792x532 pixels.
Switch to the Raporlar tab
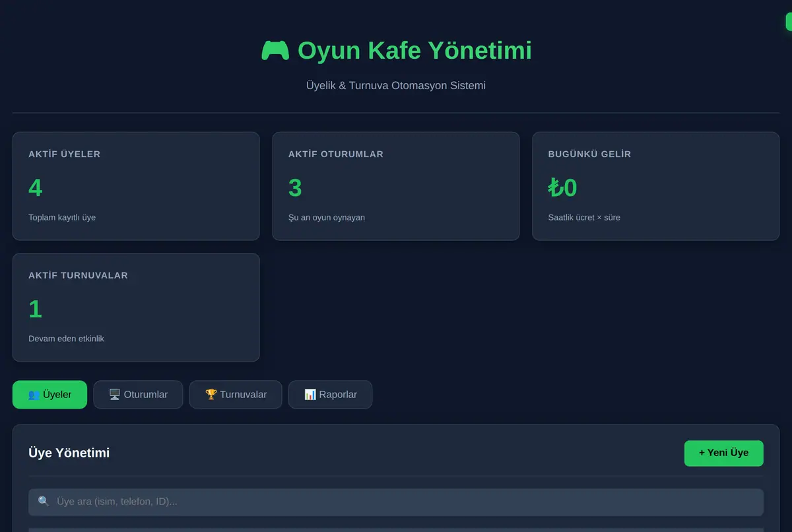point(330,395)
